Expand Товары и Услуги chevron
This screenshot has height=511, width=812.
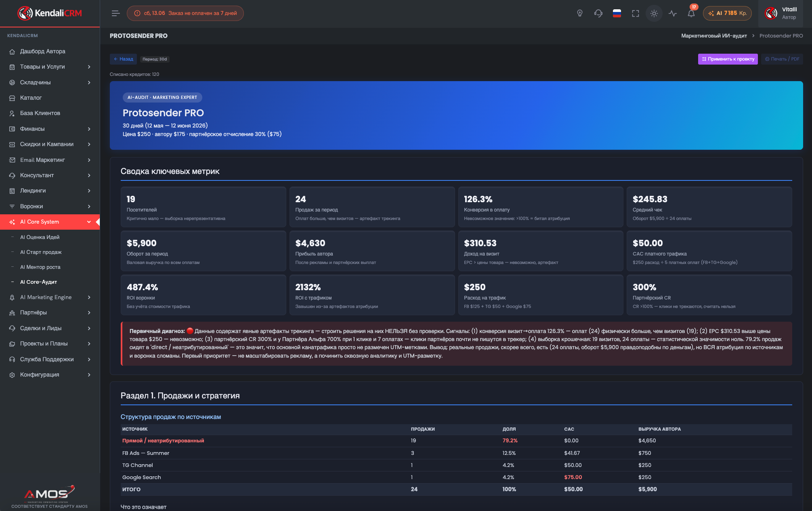tap(89, 67)
